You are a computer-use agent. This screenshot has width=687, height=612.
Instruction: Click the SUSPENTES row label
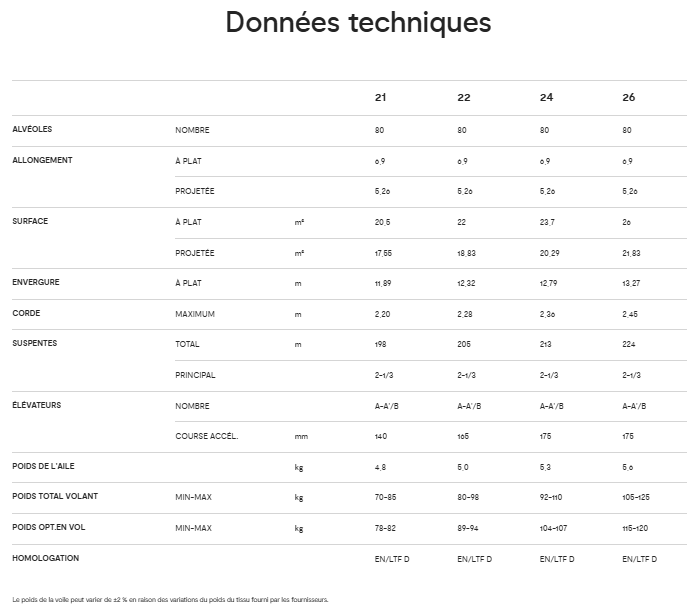[34, 342]
